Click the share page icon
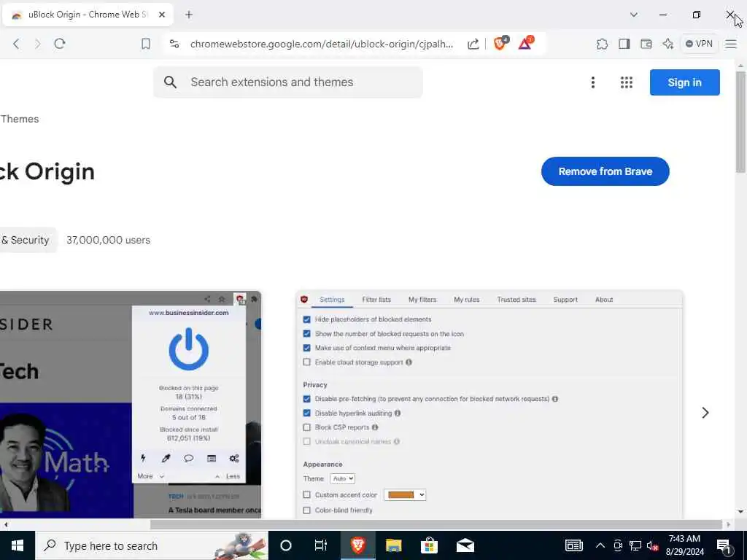This screenshot has width=747, height=560. [x=473, y=44]
